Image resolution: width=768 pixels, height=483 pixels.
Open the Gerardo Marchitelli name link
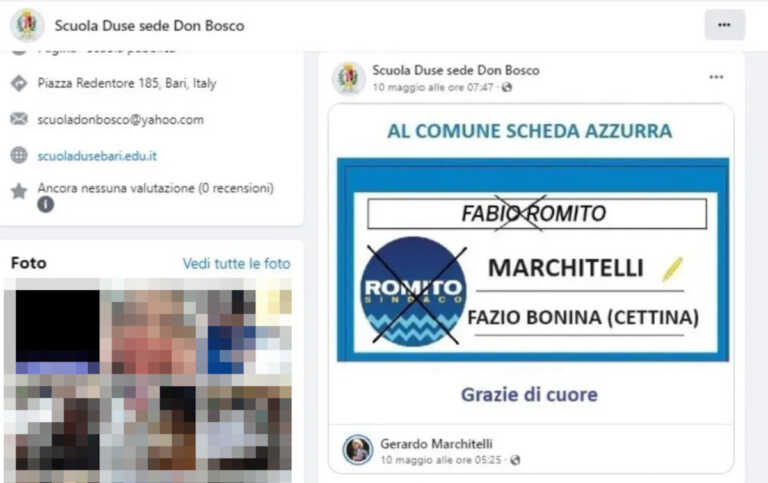[x=436, y=444]
